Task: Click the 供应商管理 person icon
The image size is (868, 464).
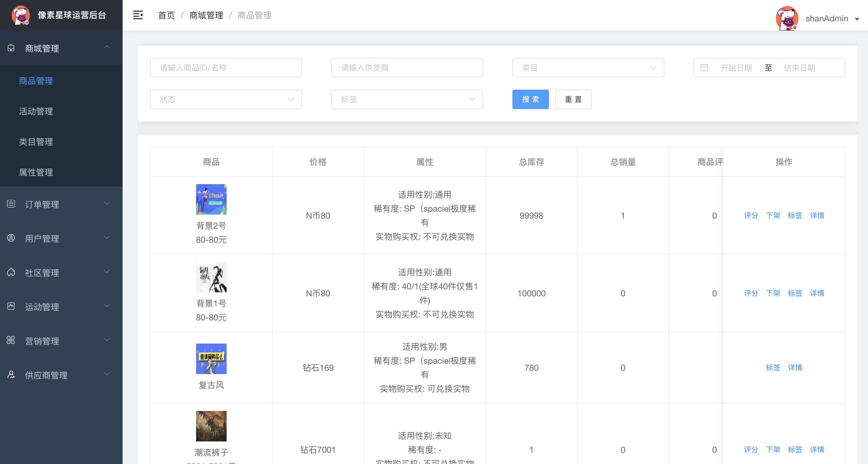Action: point(11,374)
